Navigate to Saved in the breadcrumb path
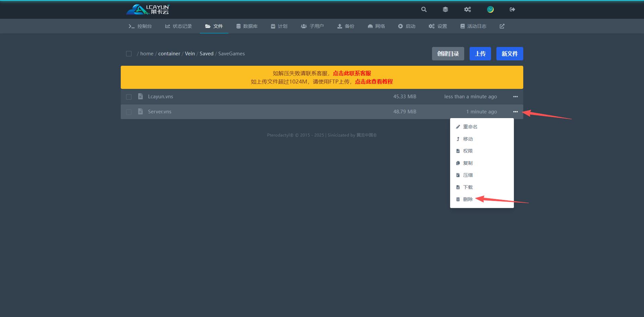The height and width of the screenshot is (317, 644). [x=206, y=54]
